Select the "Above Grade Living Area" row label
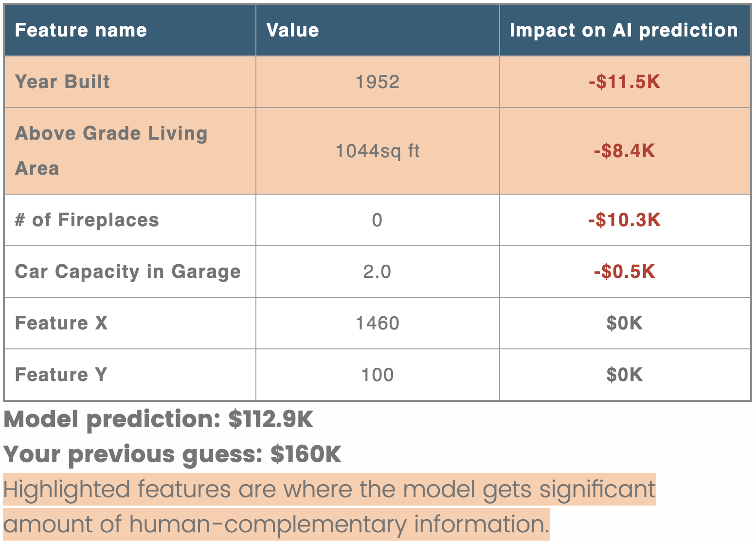Viewport: 756px width, 545px height. tap(111, 150)
